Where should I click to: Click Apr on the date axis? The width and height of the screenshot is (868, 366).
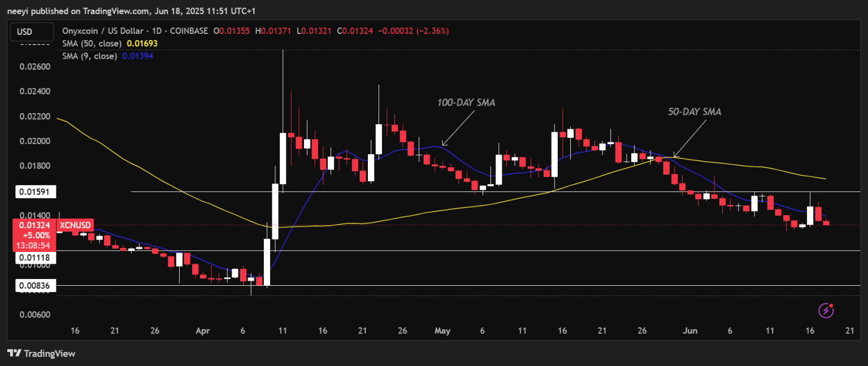pos(203,330)
